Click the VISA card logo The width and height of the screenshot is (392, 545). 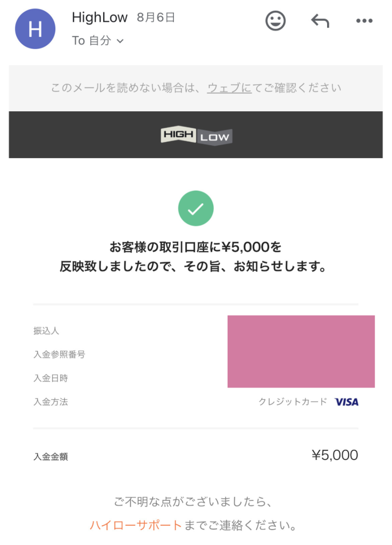tap(347, 402)
